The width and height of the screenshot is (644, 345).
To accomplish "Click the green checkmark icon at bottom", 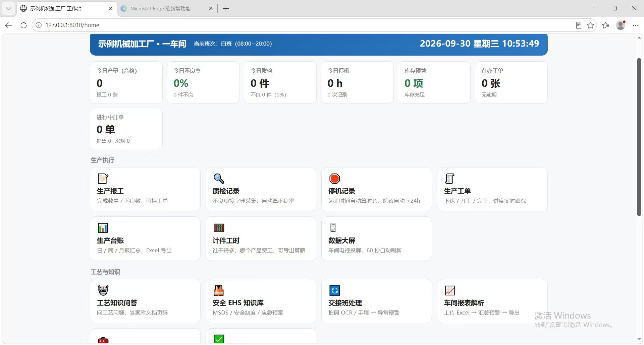I will click(219, 339).
